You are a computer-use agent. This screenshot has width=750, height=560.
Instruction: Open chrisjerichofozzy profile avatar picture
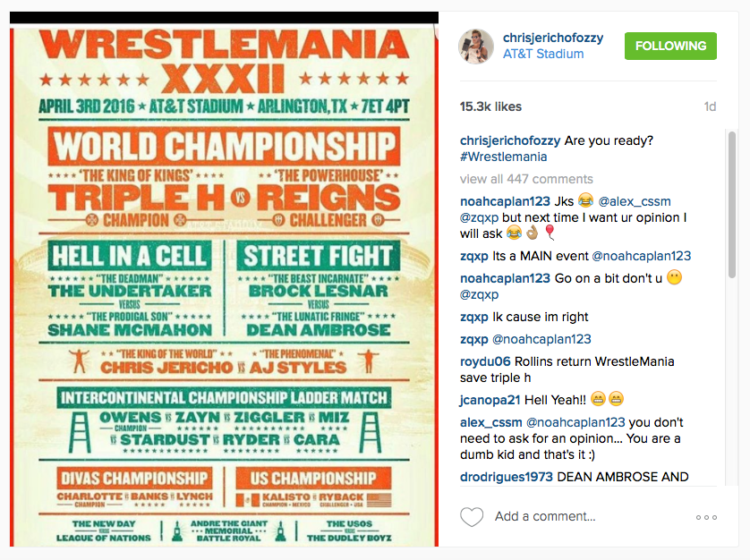476,46
